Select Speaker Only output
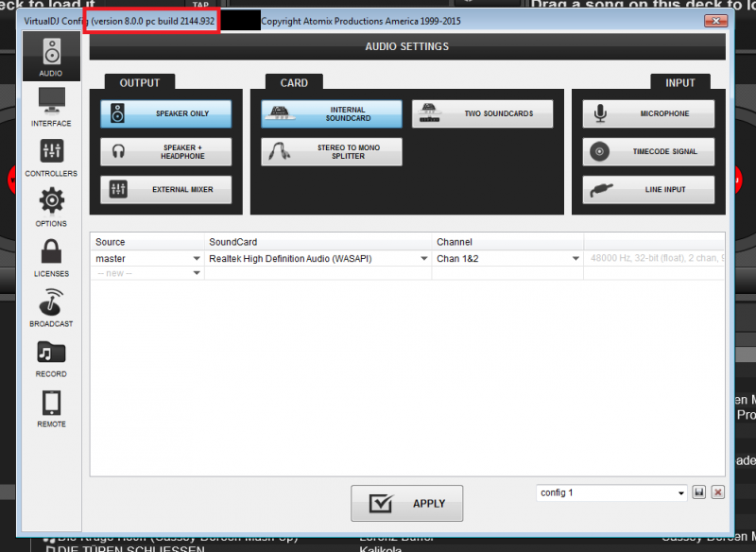The height and width of the screenshot is (552, 756). (166, 113)
